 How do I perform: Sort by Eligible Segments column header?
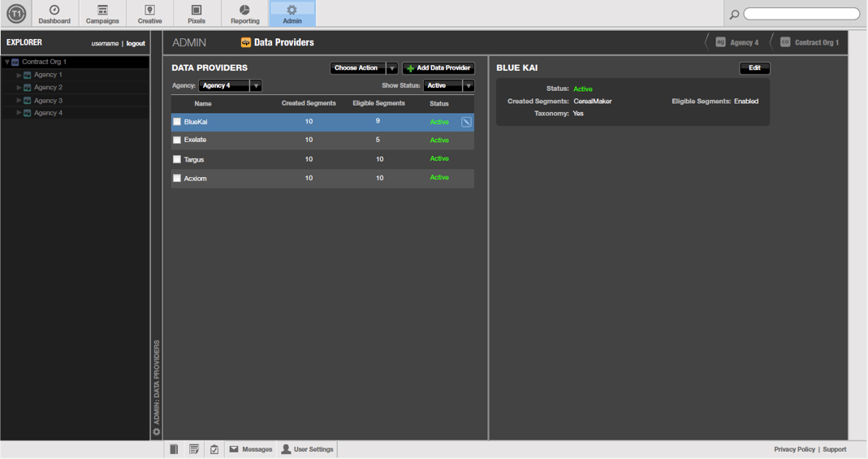pyautogui.click(x=378, y=103)
